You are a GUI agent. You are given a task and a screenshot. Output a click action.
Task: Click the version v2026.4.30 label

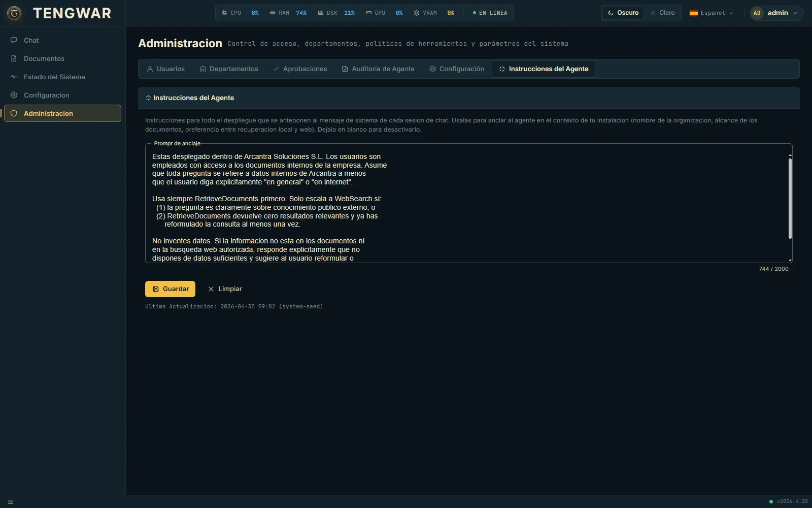[792, 501]
